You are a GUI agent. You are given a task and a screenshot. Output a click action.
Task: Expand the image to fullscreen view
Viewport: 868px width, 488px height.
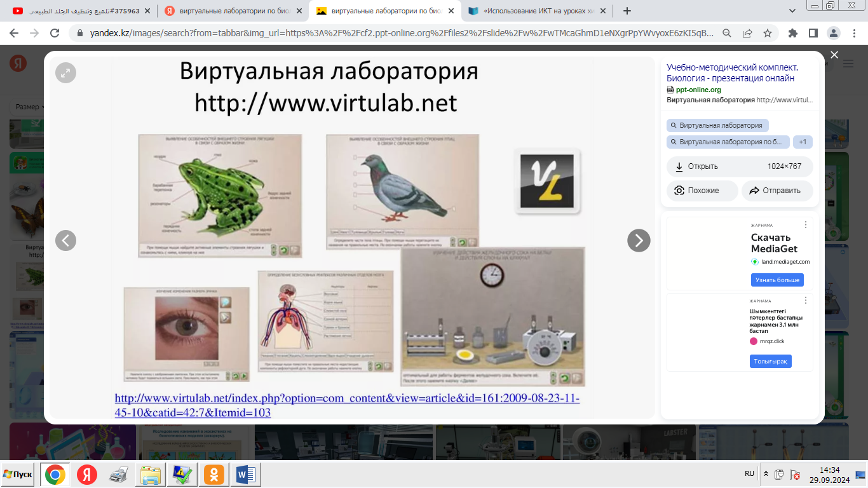65,73
